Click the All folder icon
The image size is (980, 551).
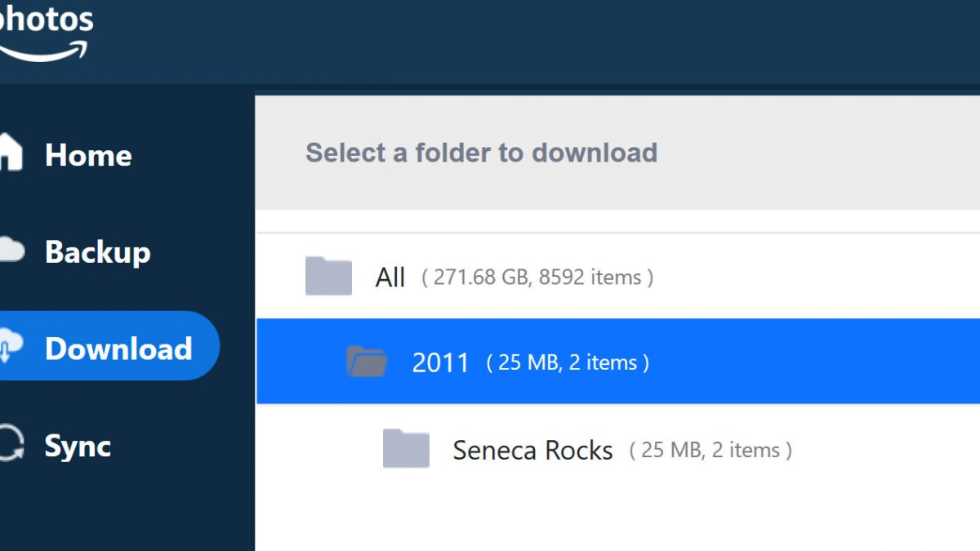click(x=328, y=277)
